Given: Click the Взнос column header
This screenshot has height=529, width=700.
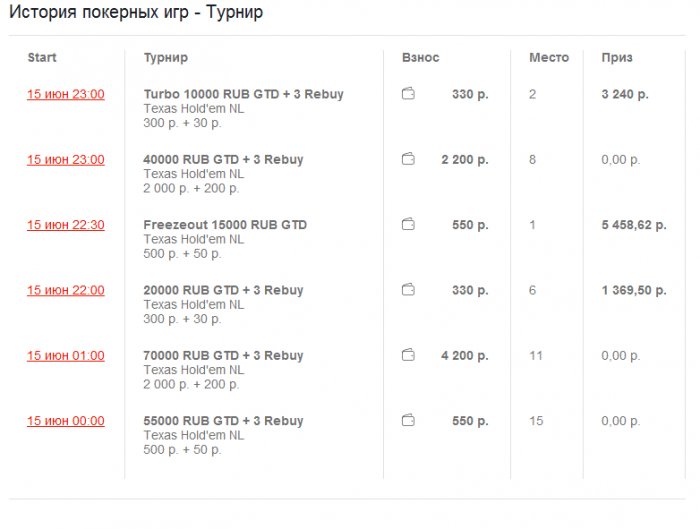Looking at the screenshot, I should pyautogui.click(x=420, y=58).
